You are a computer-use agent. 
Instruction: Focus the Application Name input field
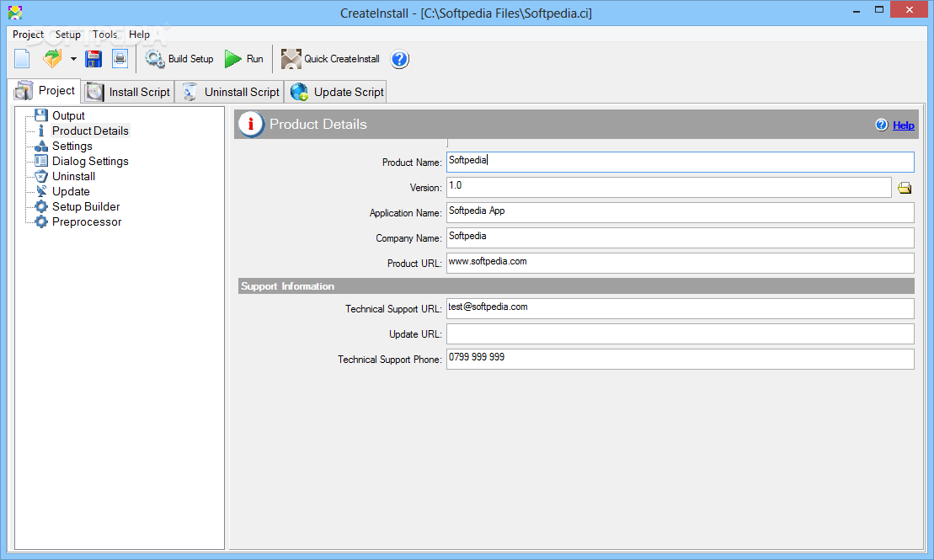pos(680,213)
